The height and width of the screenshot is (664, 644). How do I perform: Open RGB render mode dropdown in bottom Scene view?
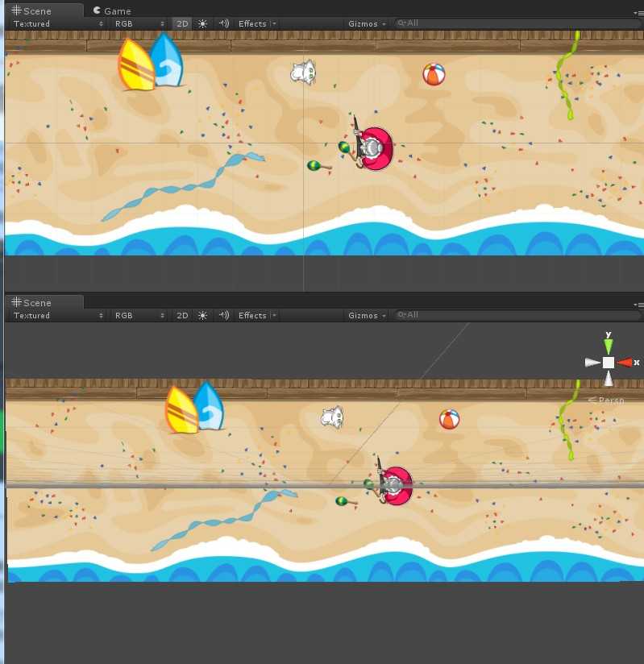[x=139, y=316]
